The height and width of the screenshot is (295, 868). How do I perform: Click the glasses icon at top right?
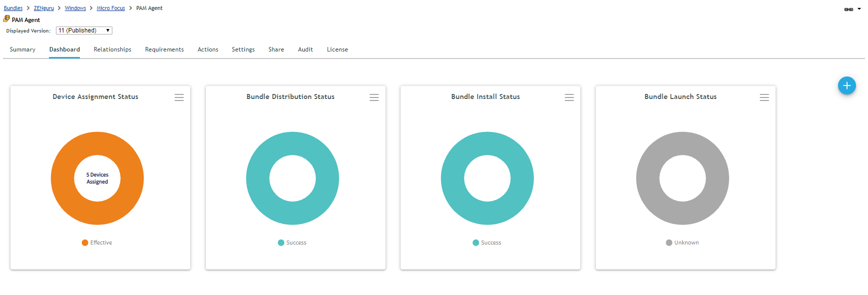(849, 9)
